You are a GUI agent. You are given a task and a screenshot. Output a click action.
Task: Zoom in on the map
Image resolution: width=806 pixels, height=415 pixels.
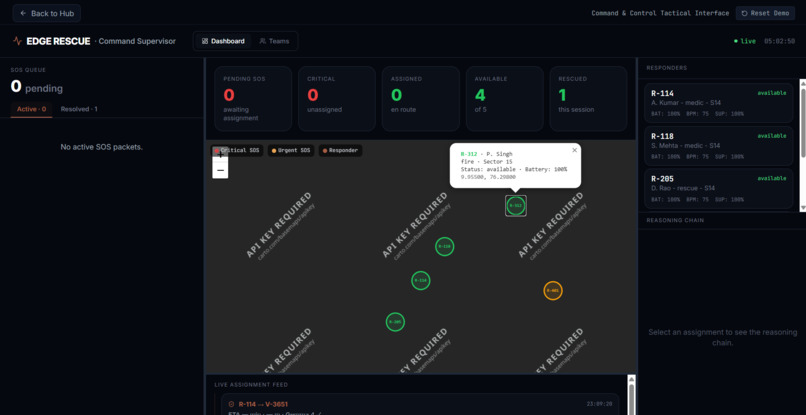coord(220,154)
